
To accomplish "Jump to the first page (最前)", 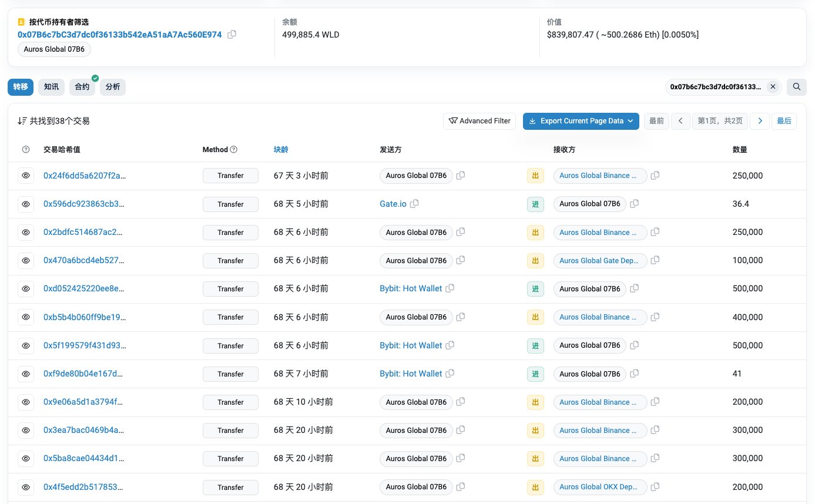I will pyautogui.click(x=656, y=121).
